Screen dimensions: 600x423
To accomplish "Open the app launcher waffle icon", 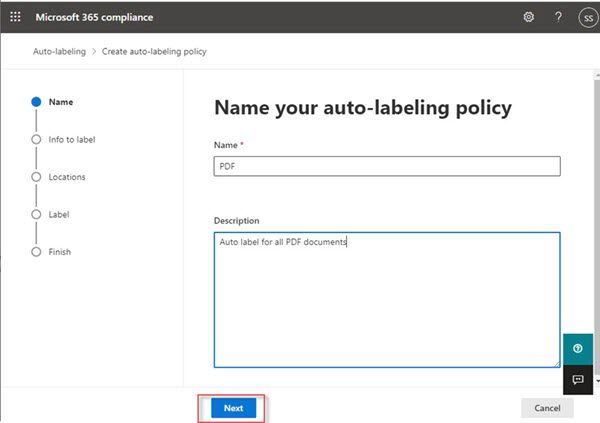I will point(15,17).
